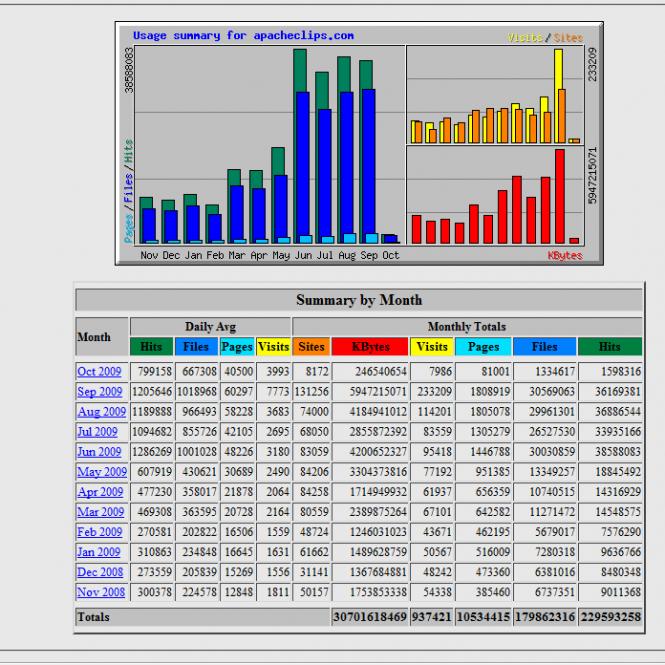Click Oct 2009 KBytes cell 246540654
Image resolution: width=665 pixels, height=665 pixels.
(370, 372)
